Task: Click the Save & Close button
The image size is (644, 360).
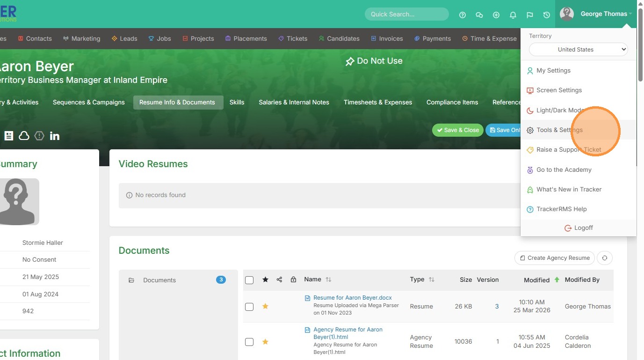Action: [x=458, y=130]
